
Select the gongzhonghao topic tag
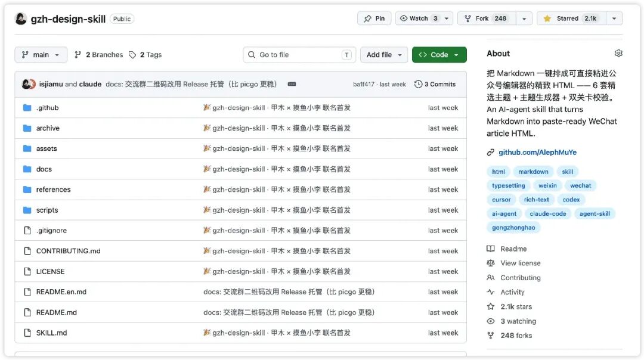coord(513,228)
